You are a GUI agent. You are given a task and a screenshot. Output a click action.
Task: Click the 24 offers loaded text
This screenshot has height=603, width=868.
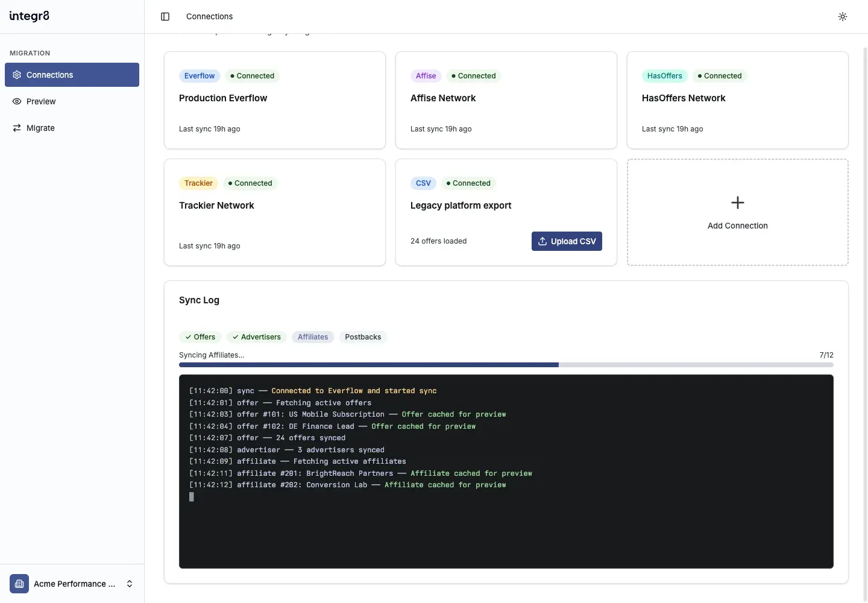(438, 241)
